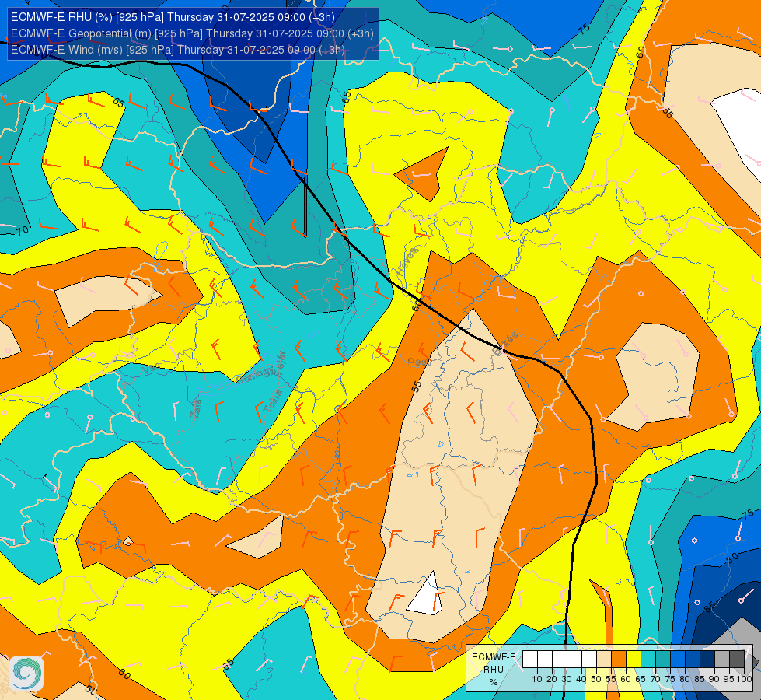Click the legend's RHU label
Viewport: 761px width, 700px height.
[494, 670]
